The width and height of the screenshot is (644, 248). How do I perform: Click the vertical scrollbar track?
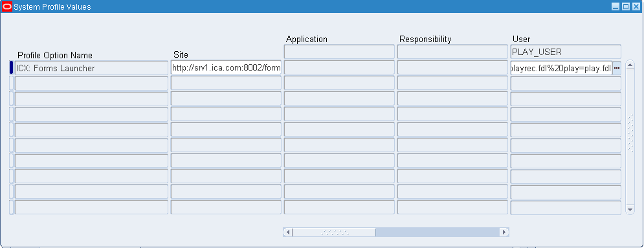(x=630, y=137)
